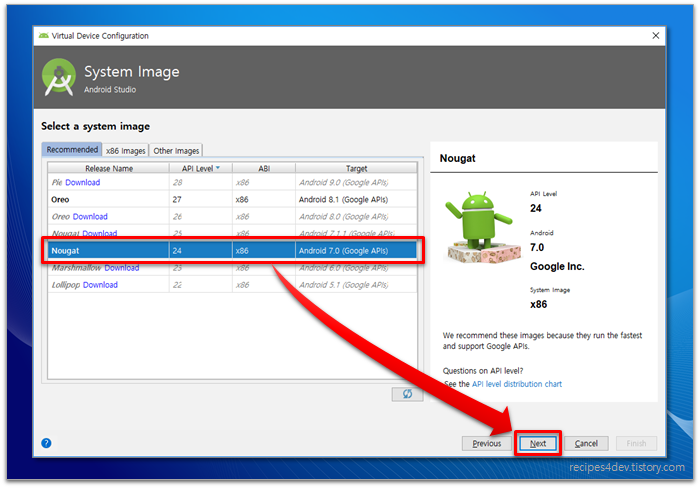700x489 pixels.
Task: Click the Android 6.0 (Google APIs) cell
Action: point(356,267)
